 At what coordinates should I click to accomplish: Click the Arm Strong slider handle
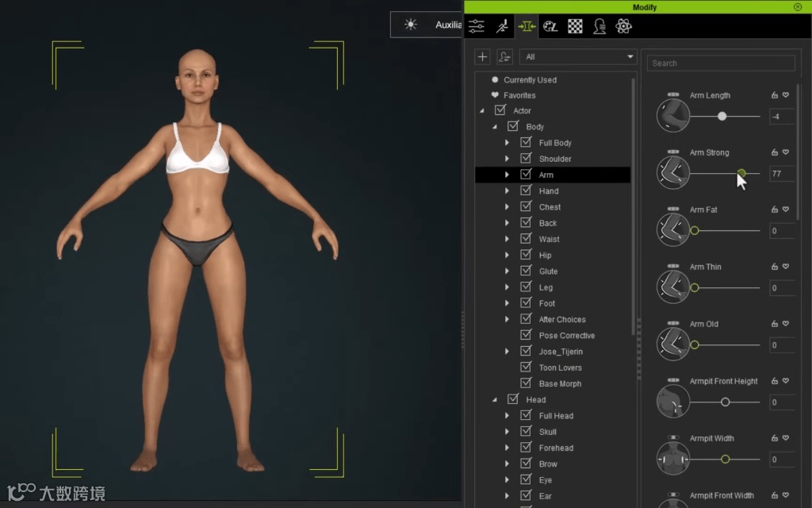pyautogui.click(x=741, y=173)
